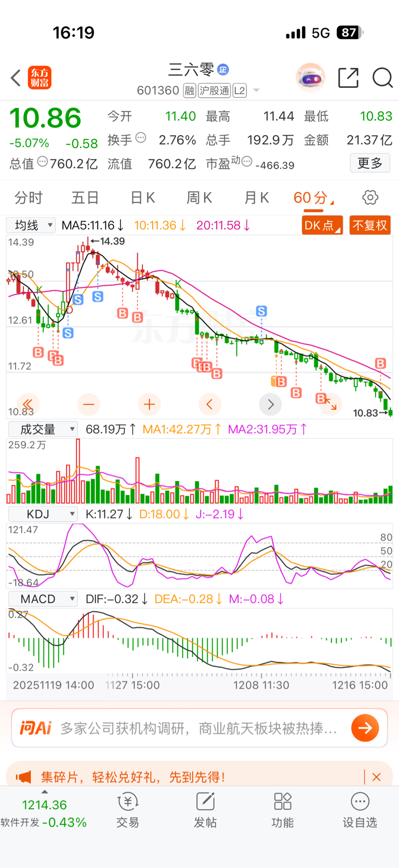Tap the share export icon
Image resolution: width=399 pixels, height=868 pixels.
tap(348, 77)
